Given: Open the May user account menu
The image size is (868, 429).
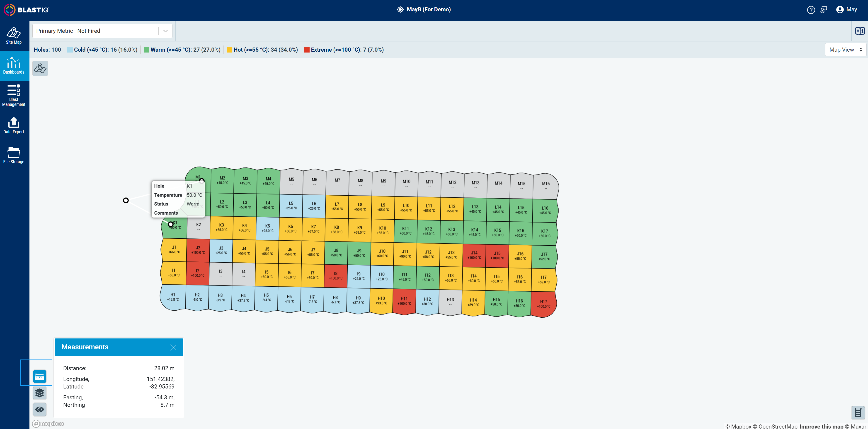Looking at the screenshot, I should pos(846,10).
